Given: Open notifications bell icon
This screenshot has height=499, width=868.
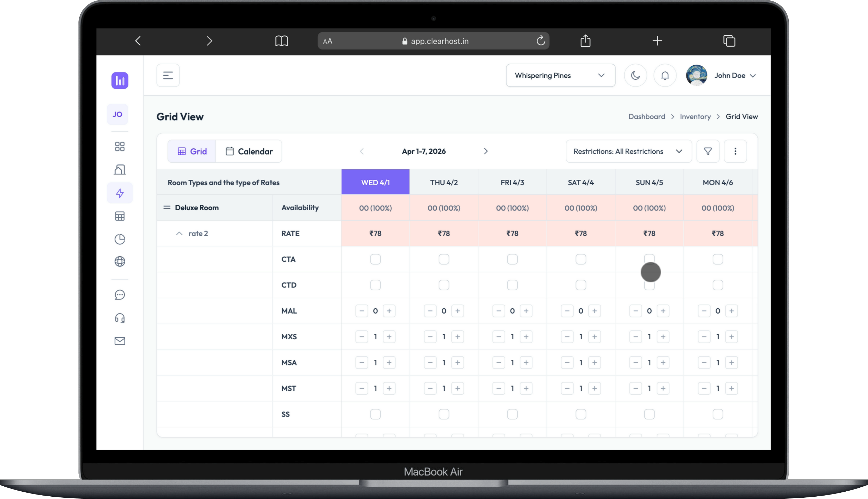Looking at the screenshot, I should pos(665,75).
